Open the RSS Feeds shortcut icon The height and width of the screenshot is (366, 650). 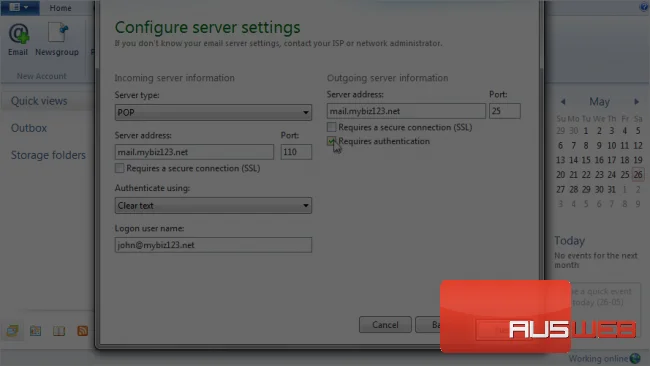82,331
